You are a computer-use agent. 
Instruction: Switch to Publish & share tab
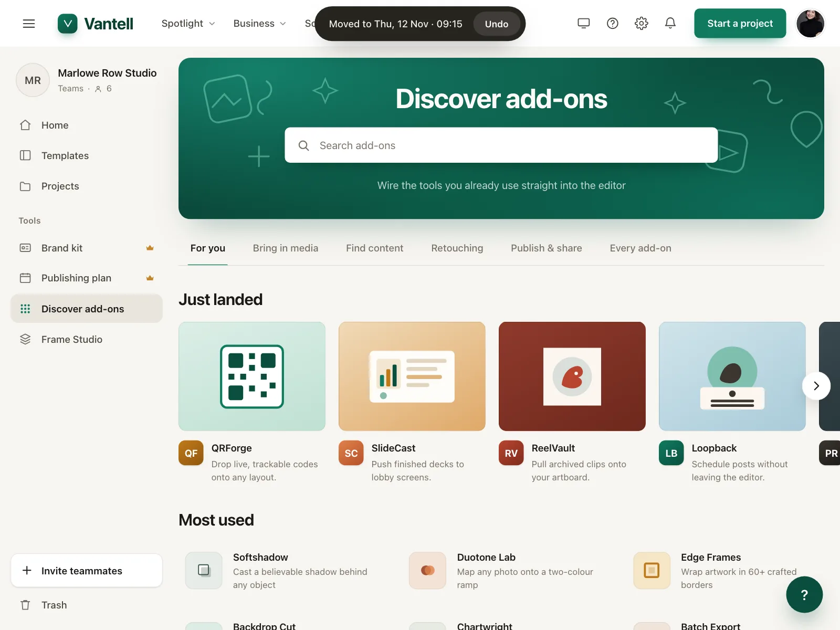547,248
